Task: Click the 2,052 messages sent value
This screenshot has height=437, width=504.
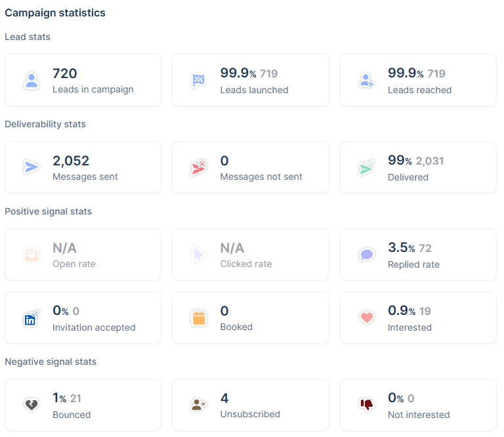Action: [71, 161]
